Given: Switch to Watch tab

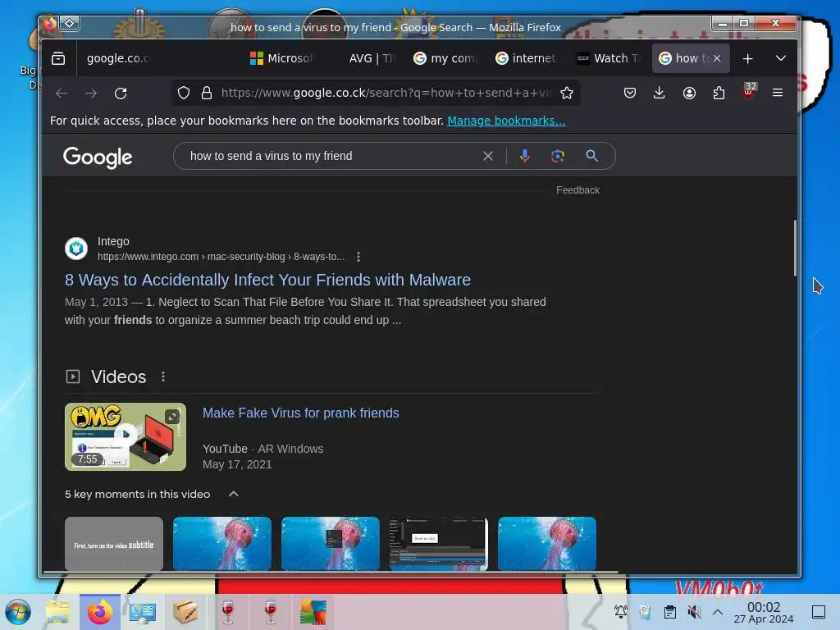Looking at the screenshot, I should pos(609,58).
